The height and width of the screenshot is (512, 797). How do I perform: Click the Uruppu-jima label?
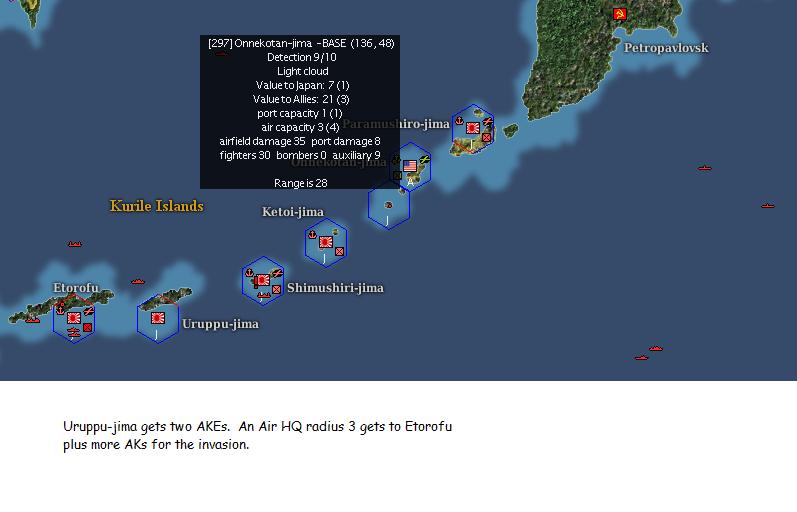tap(221, 324)
